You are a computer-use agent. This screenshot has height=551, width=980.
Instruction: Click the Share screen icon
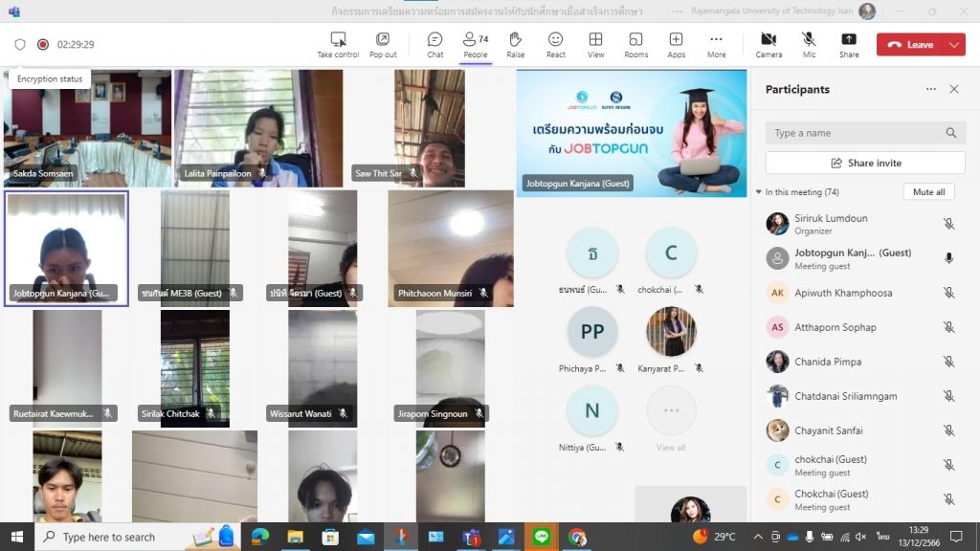(849, 44)
